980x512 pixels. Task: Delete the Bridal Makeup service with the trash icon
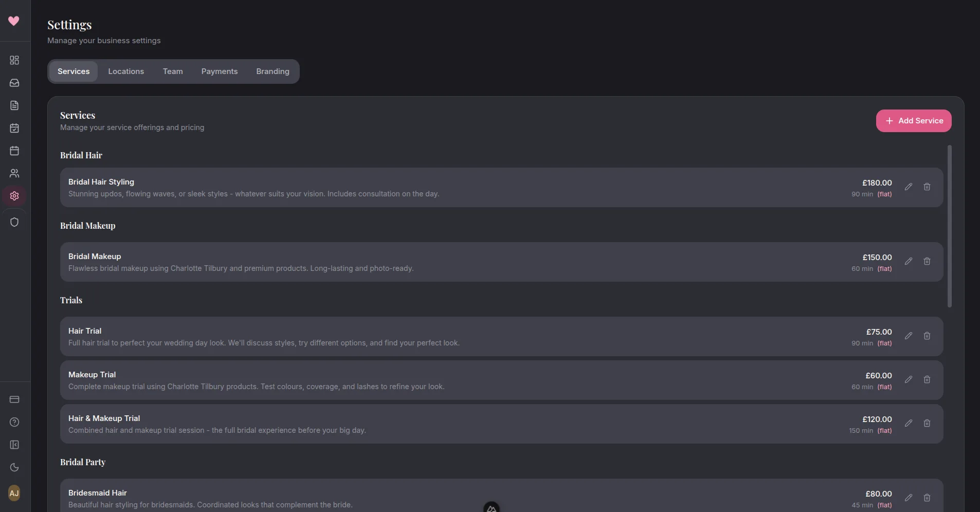coord(927,262)
